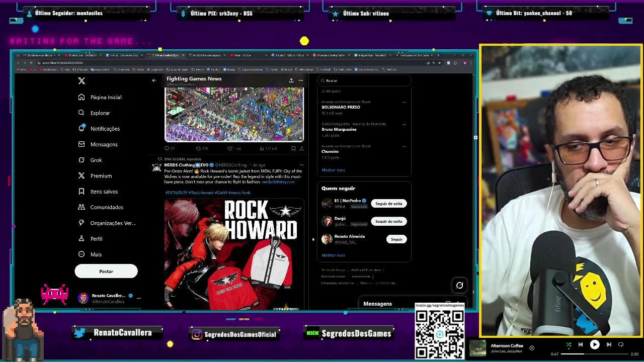The image size is (644, 362).
Task: Reply to pixel-art post with 27 comments
Action: pyautogui.click(x=170, y=149)
